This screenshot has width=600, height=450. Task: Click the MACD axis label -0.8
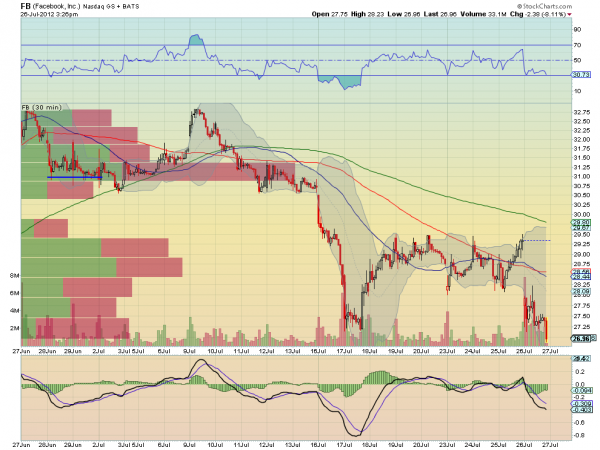point(579,435)
